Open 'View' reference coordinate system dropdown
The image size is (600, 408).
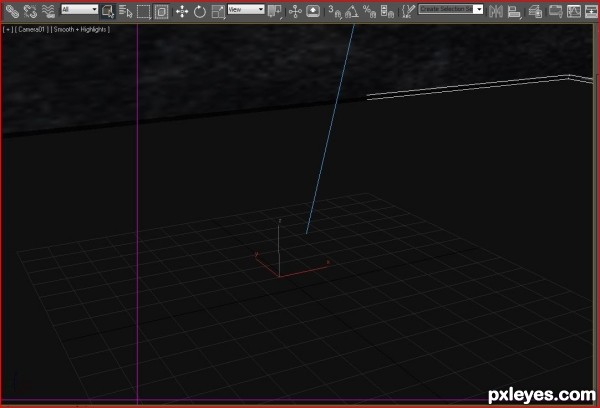(246, 10)
